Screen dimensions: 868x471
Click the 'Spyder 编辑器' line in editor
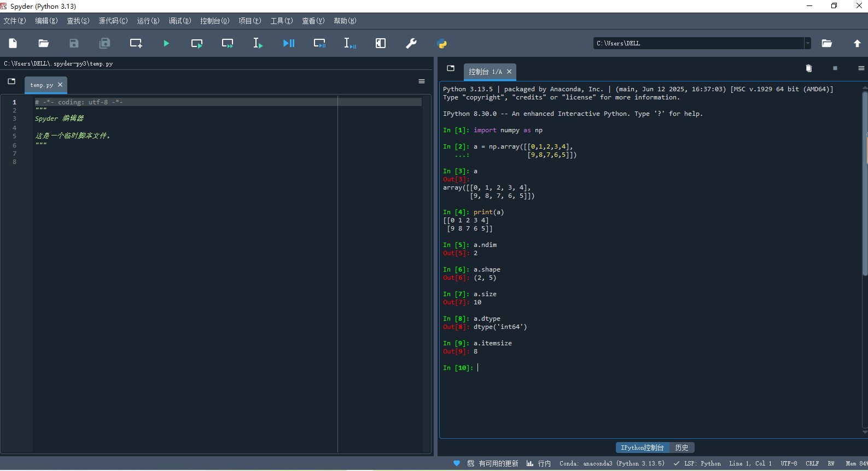click(59, 119)
